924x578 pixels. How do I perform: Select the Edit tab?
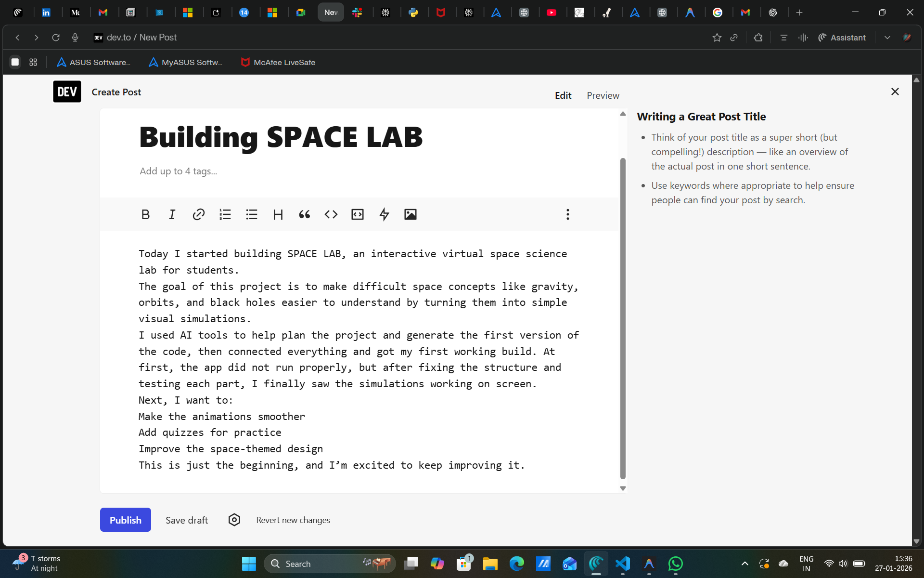[x=563, y=95]
